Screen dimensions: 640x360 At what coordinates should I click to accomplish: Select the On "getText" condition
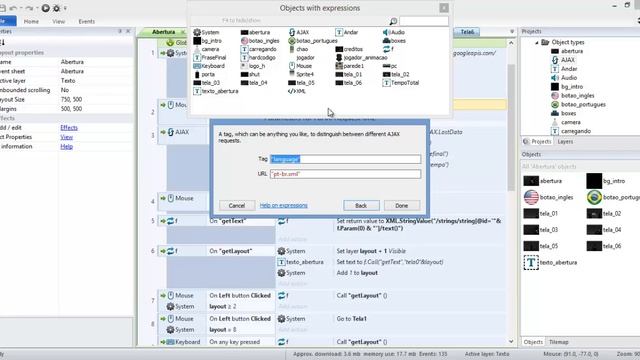click(x=228, y=221)
